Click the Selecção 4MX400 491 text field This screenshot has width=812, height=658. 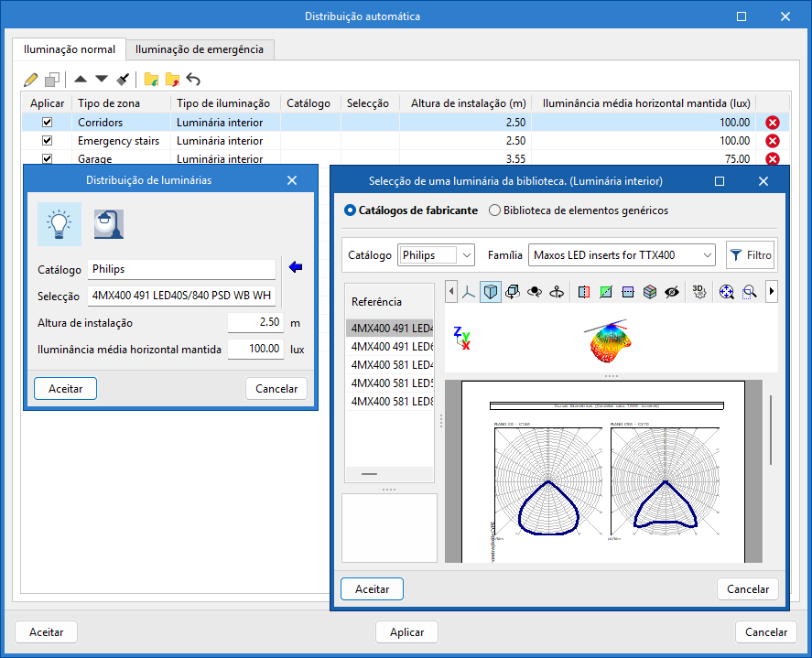pos(181,296)
